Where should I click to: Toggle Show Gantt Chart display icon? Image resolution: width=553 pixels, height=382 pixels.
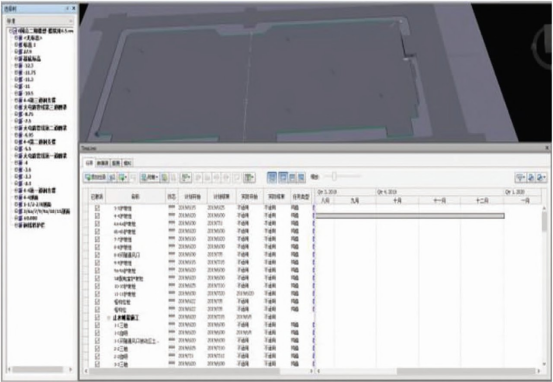point(272,177)
